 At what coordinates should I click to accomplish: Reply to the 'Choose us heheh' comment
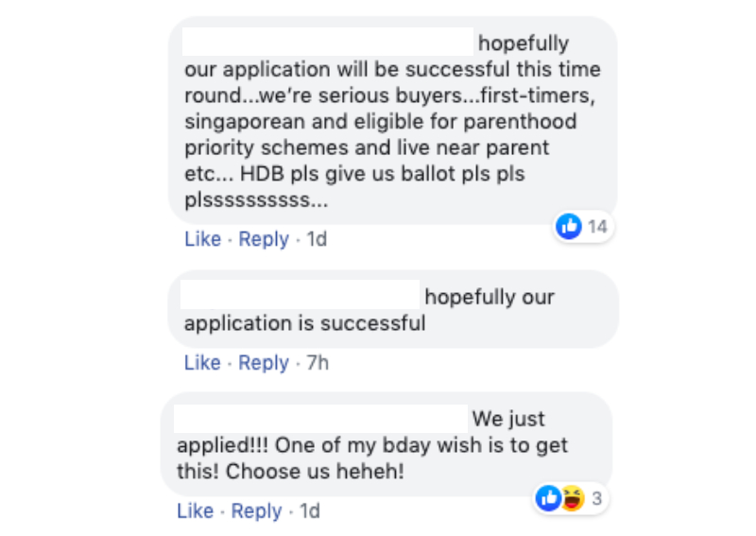pos(256,510)
